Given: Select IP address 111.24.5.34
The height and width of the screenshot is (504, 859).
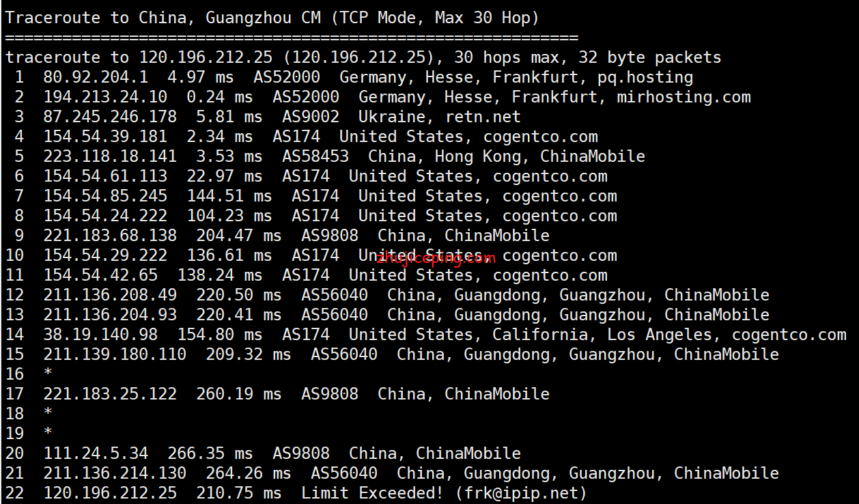Looking at the screenshot, I should point(96,453).
